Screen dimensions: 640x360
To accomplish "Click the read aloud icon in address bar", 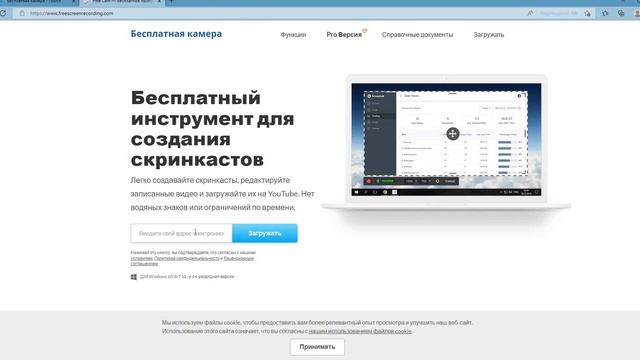I will point(530,13).
